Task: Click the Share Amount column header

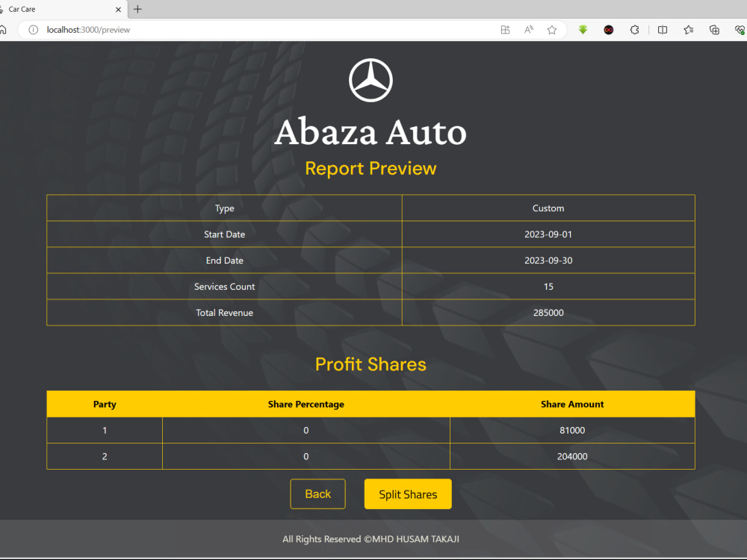Action: pos(572,404)
